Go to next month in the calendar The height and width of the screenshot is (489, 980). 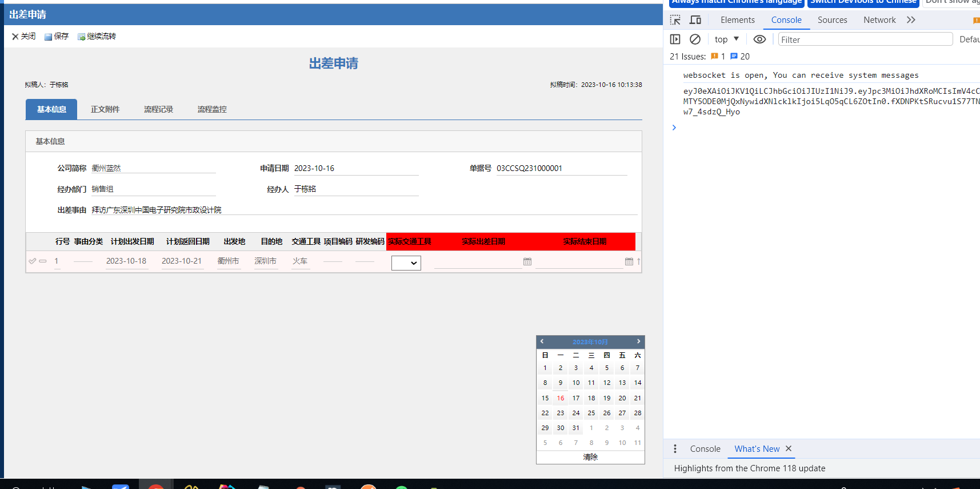point(639,341)
